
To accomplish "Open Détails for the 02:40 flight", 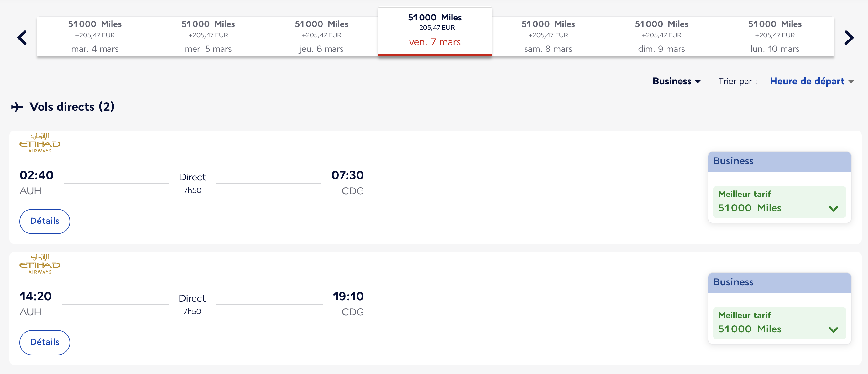I will pos(45,221).
